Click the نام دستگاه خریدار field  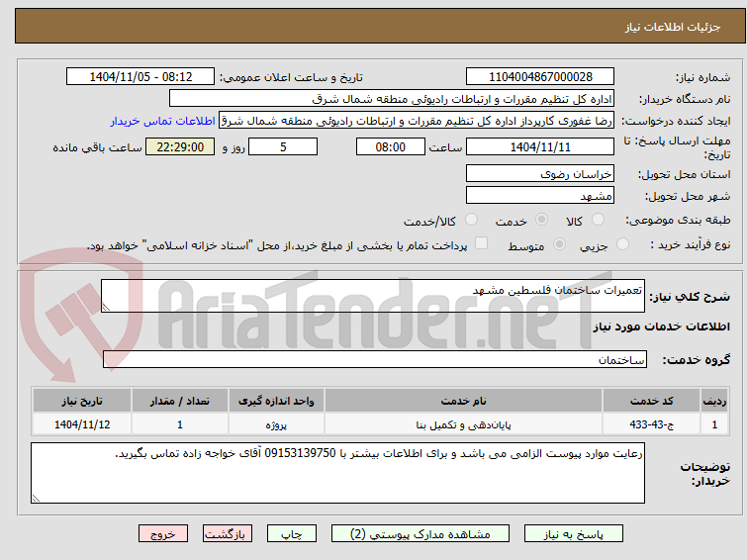392,99
